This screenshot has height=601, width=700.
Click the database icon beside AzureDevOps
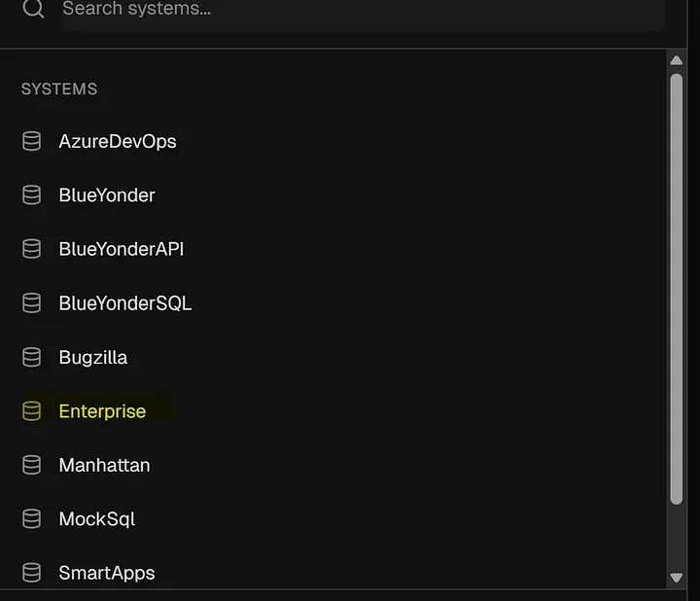[31, 141]
